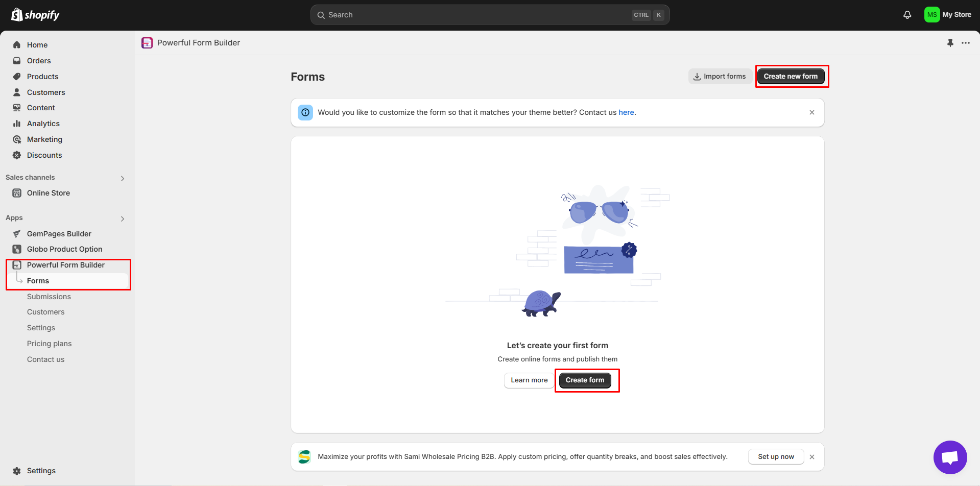Pin the Powerful Form Builder app
This screenshot has height=486, width=980.
950,43
